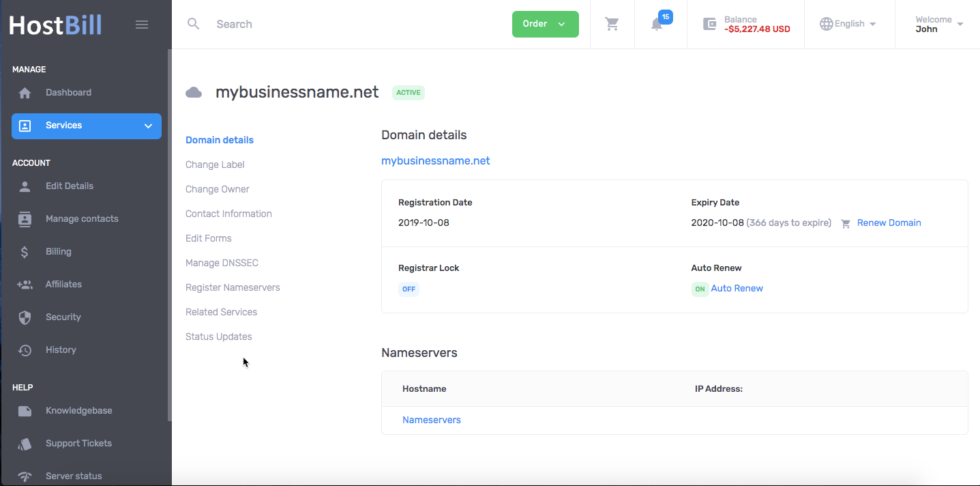This screenshot has width=980, height=486.
Task: Open Edit Forms section
Action: [209, 238]
